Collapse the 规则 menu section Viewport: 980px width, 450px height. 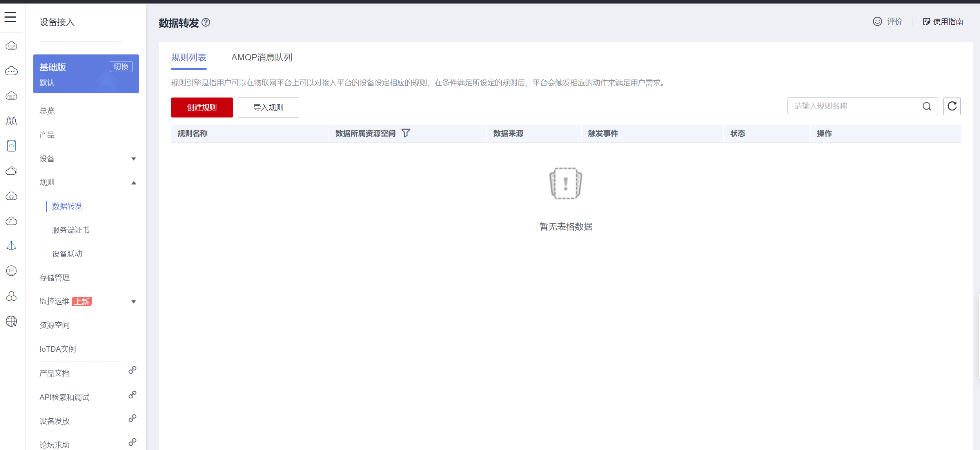point(134,183)
